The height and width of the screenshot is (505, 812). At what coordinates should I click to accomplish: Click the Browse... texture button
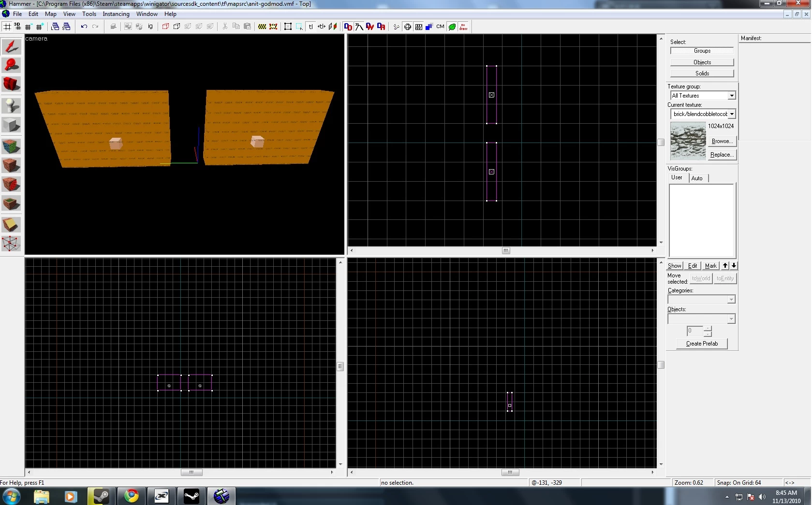pyautogui.click(x=722, y=141)
